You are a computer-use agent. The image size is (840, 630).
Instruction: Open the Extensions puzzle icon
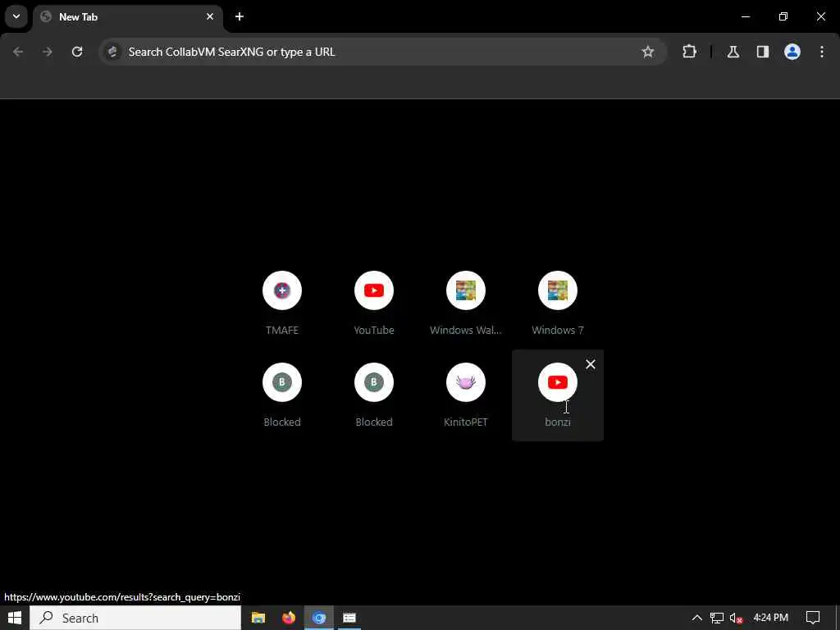689,52
